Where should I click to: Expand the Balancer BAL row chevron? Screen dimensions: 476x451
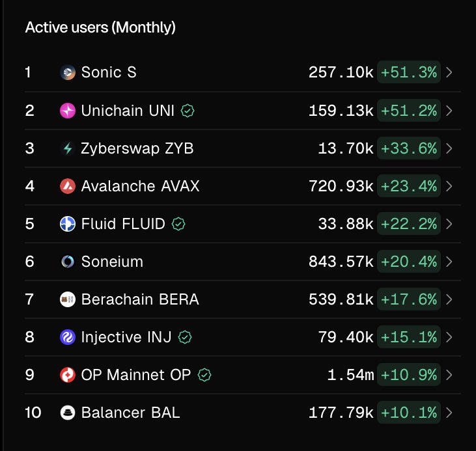pyautogui.click(x=449, y=413)
